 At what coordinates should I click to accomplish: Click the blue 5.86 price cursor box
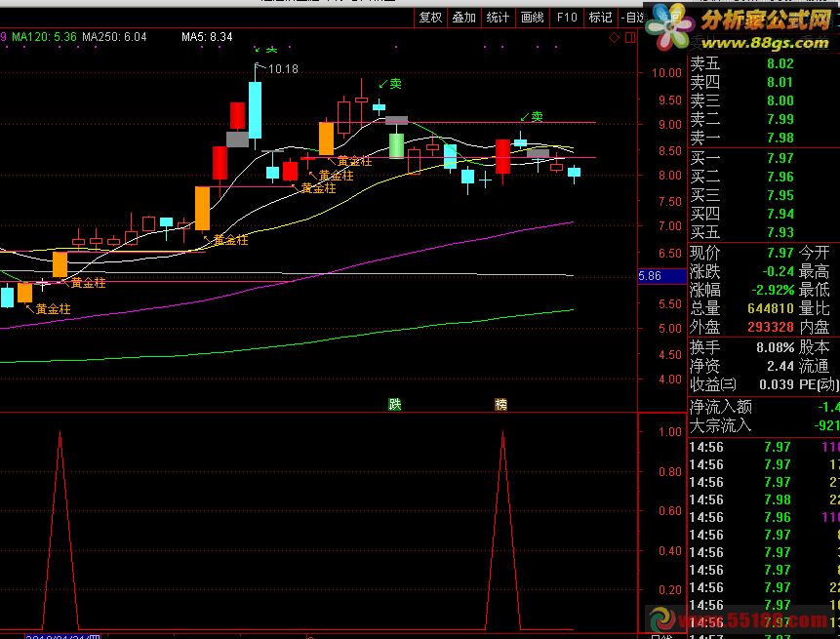coord(662,276)
